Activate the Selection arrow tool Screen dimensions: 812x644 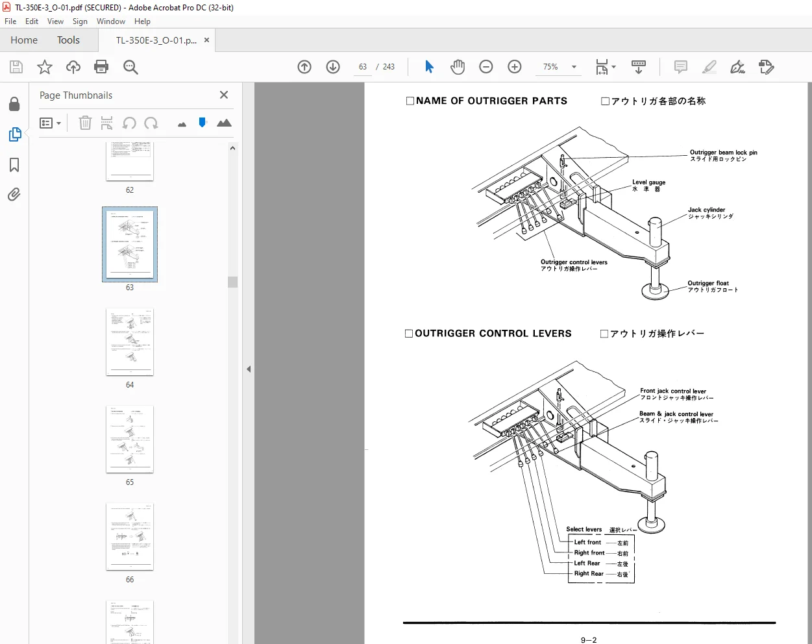pos(429,67)
